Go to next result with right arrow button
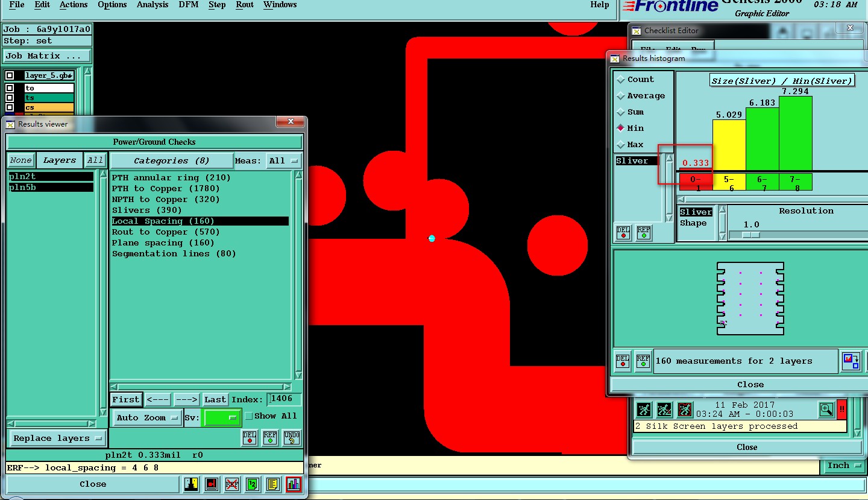This screenshot has height=500, width=868. [x=187, y=399]
